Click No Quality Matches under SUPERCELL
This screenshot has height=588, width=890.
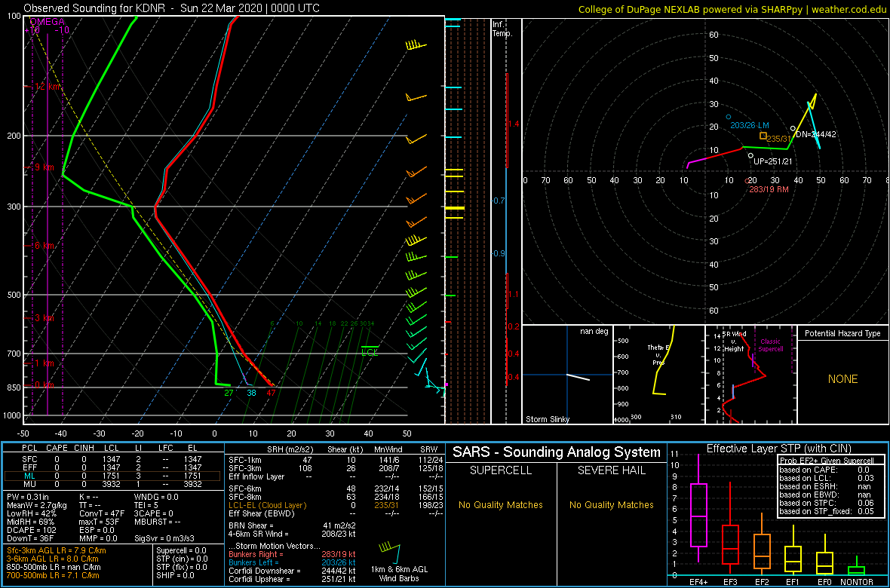(x=501, y=504)
